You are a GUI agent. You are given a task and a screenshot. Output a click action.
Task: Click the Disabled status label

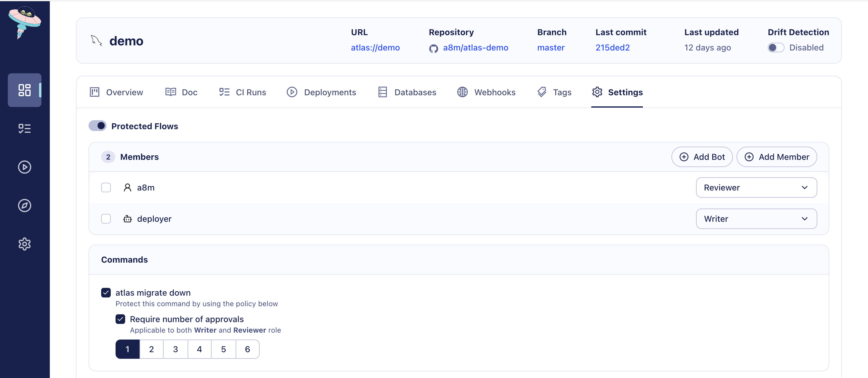(806, 47)
